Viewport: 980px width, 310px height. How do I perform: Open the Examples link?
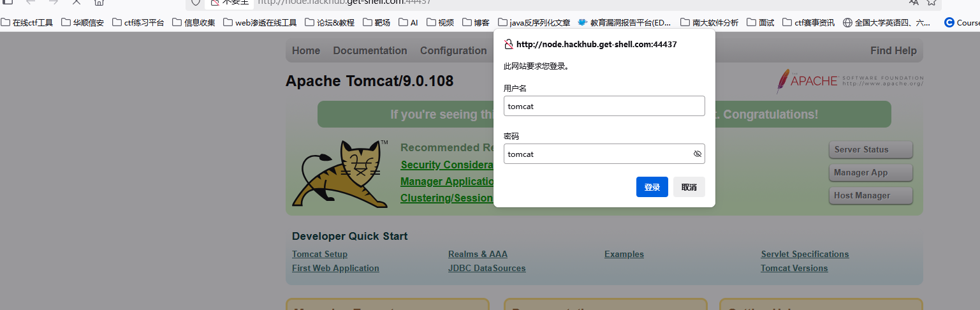[624, 254]
